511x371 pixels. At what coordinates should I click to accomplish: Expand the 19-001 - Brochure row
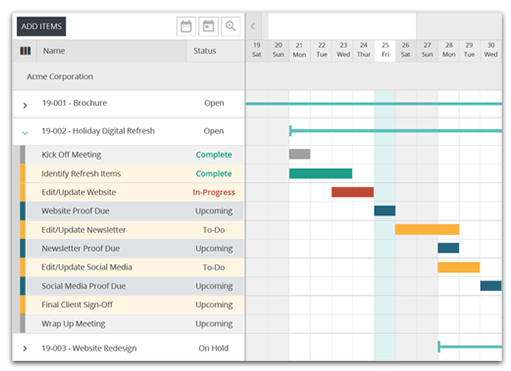[x=25, y=105]
